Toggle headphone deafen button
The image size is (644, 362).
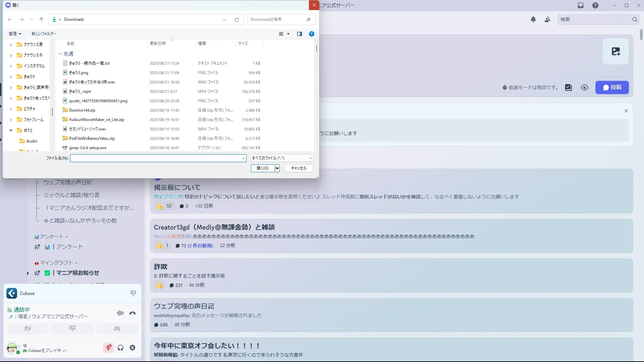click(120, 348)
